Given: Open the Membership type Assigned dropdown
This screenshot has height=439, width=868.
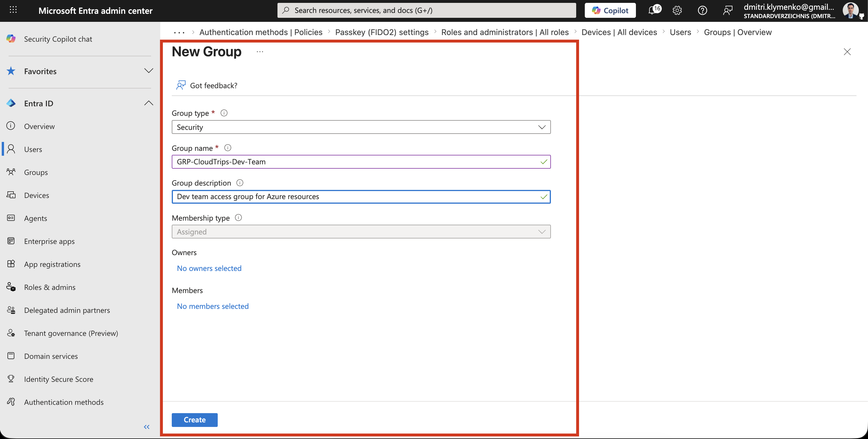Looking at the screenshot, I should 361,232.
